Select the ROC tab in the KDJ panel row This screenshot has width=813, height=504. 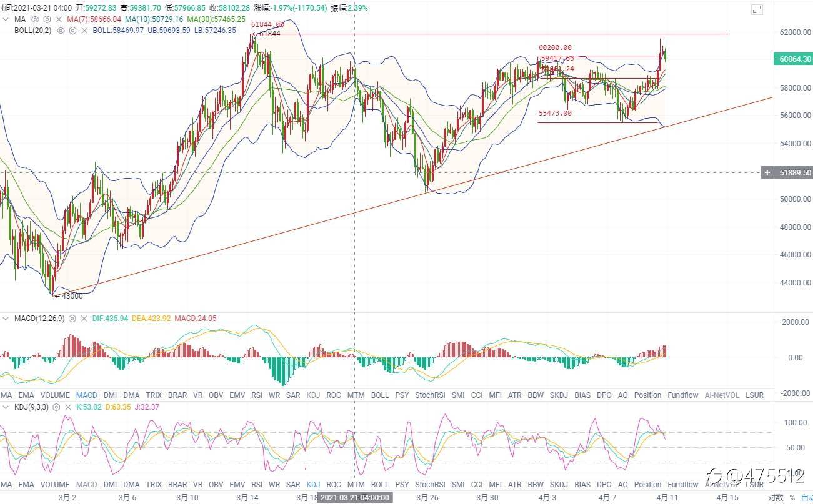pyautogui.click(x=334, y=485)
